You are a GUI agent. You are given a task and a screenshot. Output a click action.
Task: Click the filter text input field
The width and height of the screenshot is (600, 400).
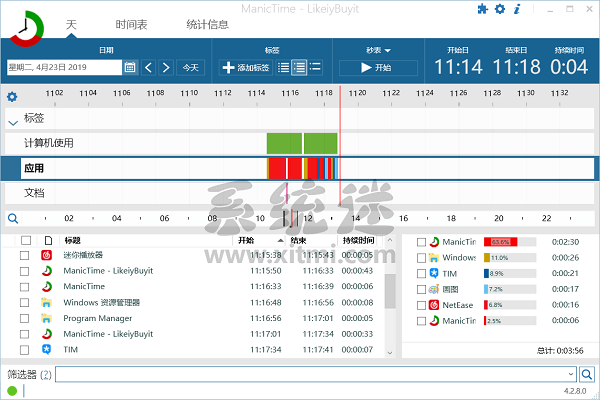311,374
